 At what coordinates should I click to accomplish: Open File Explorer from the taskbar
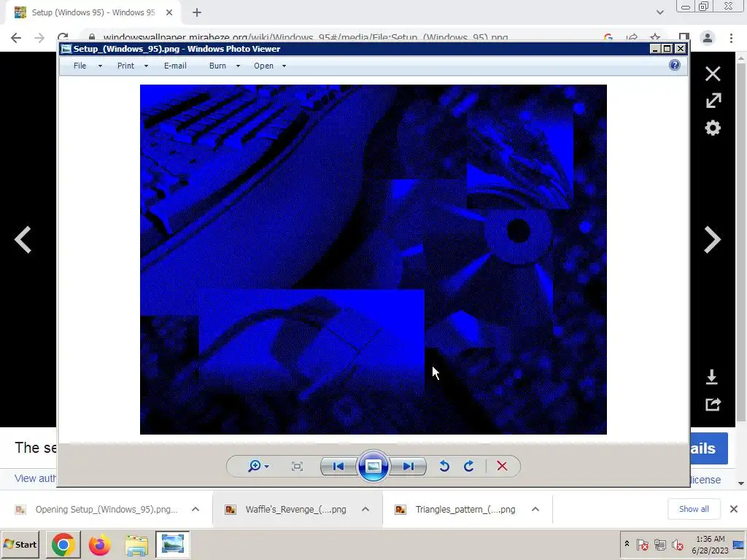tap(136, 544)
